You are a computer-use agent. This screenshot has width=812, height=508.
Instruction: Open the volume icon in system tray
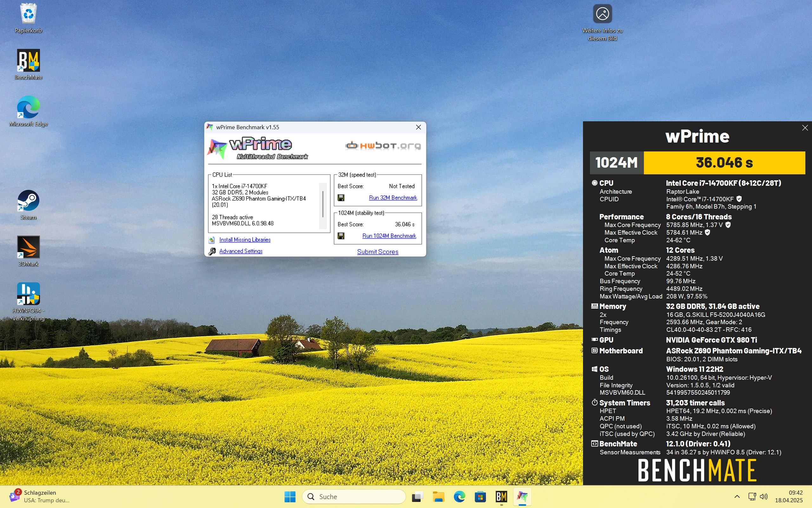[764, 497]
